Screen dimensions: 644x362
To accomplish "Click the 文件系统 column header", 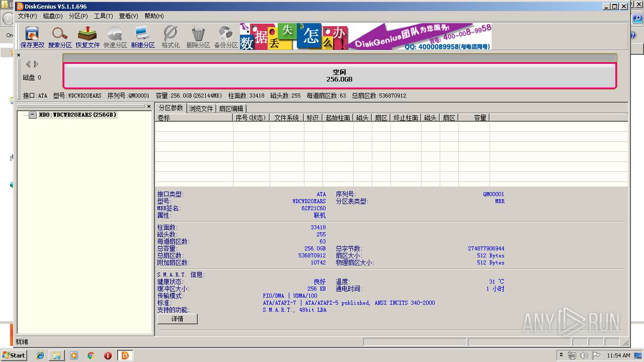I will [x=287, y=118].
